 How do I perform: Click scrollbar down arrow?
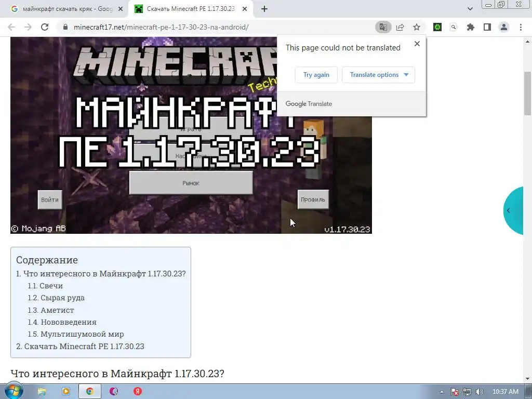(x=528, y=379)
